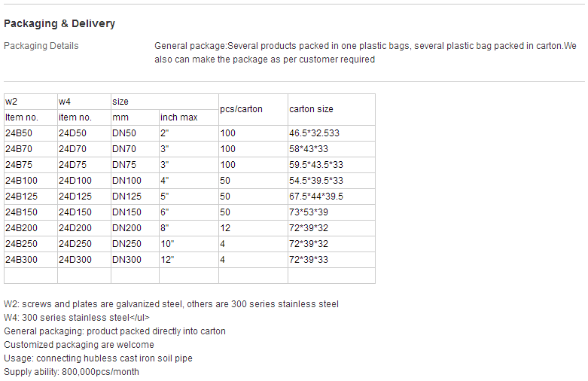Select the inch max subheader
This screenshot has width=588, height=381.
(189, 117)
